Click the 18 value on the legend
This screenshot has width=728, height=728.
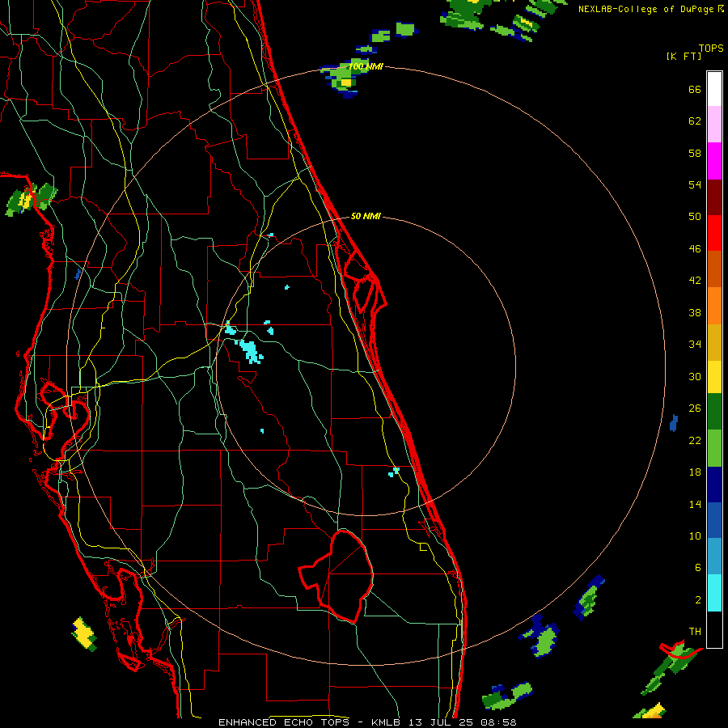tap(695, 472)
